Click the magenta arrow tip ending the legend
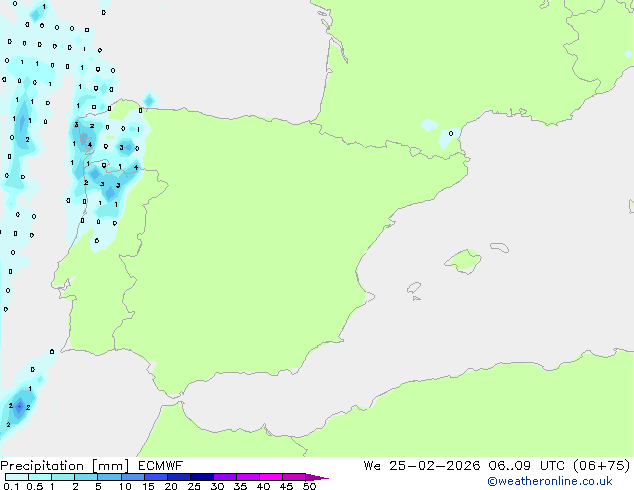 [323, 478]
